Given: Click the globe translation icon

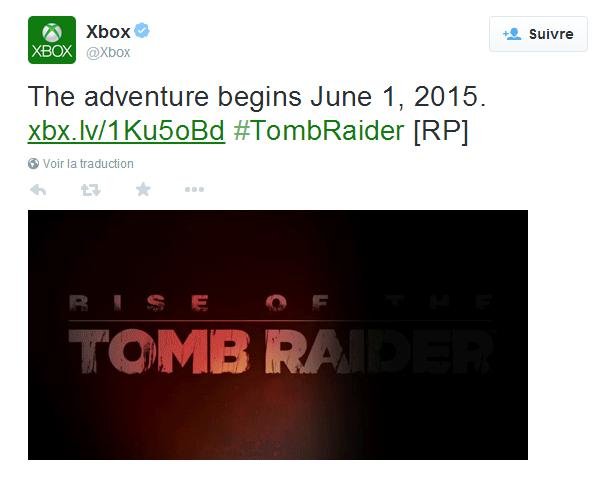Looking at the screenshot, I should pyautogui.click(x=33, y=164).
